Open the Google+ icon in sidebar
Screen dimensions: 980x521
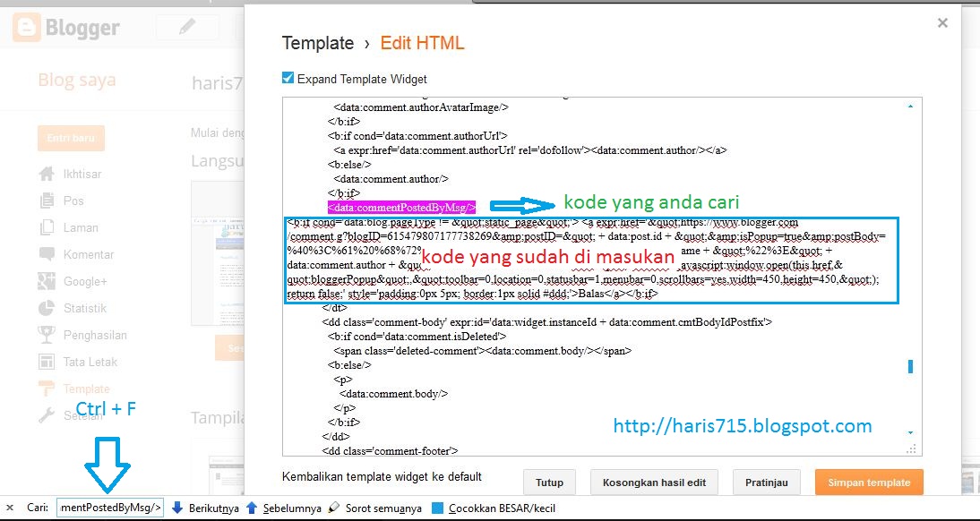click(x=47, y=281)
